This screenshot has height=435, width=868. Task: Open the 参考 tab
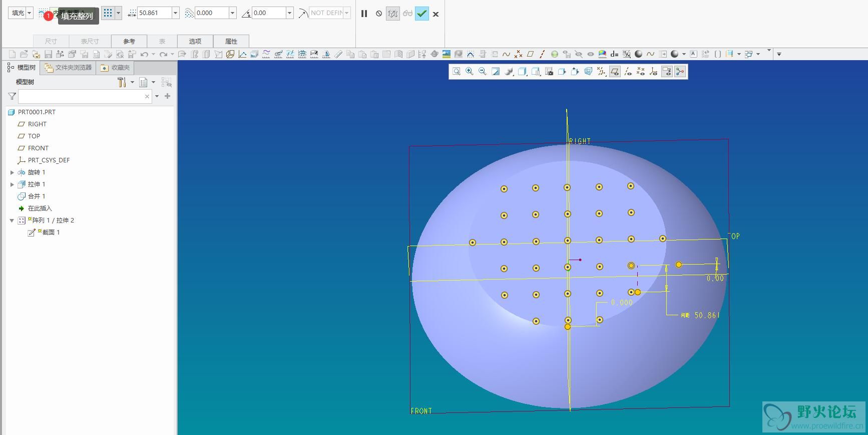click(x=129, y=41)
